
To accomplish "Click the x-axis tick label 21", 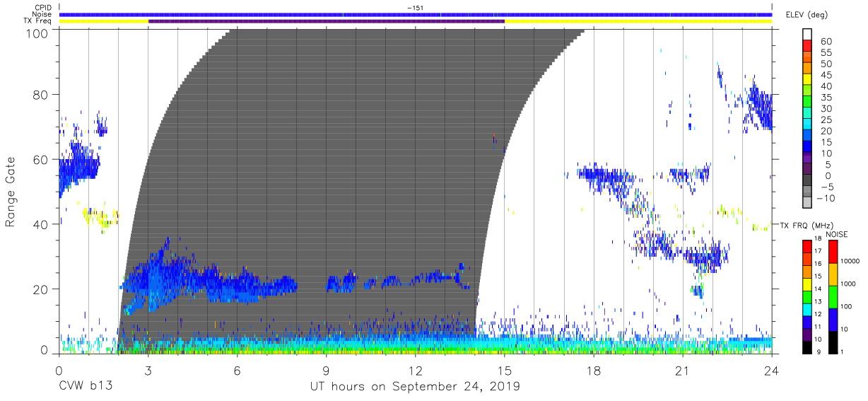I will click(x=683, y=371).
